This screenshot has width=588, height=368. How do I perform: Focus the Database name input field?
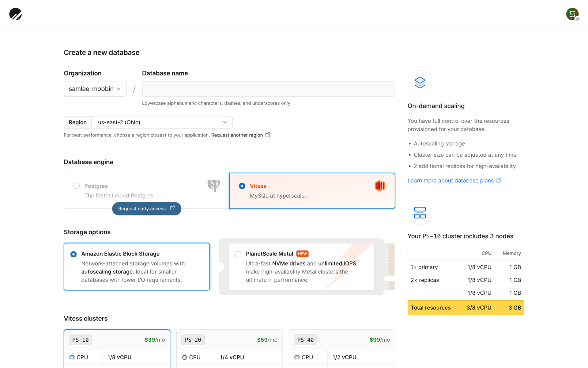point(269,89)
